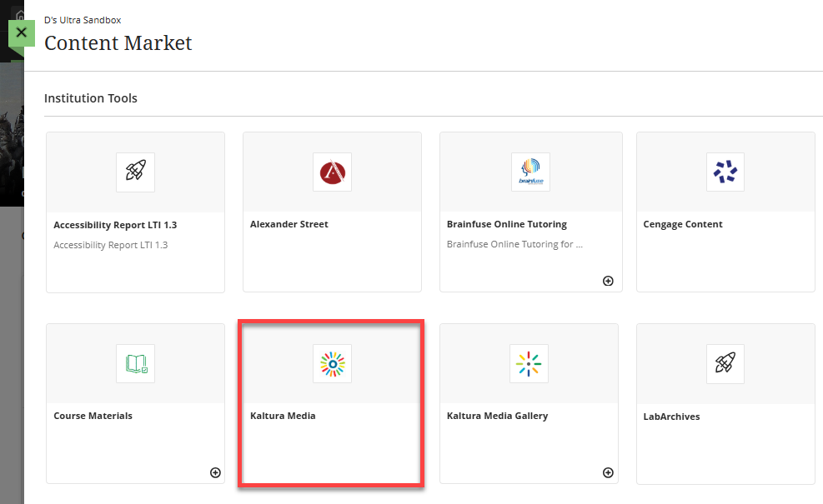Click the Kaltura Media sunburst icon
The image size is (823, 504).
click(x=332, y=363)
